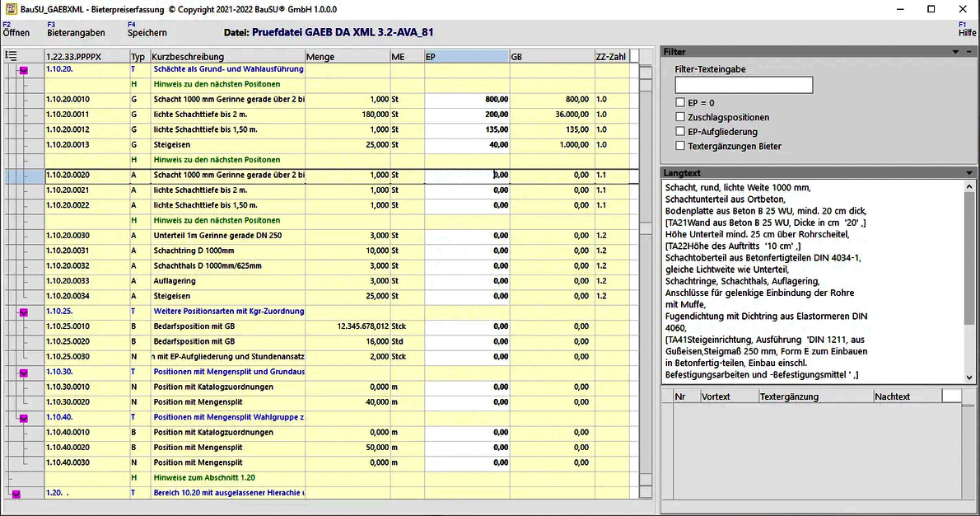Click the Langtext scrollbar down arrow
The height and width of the screenshot is (516, 980).
(969, 378)
